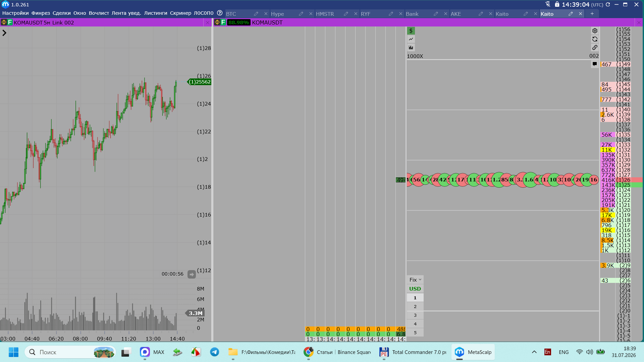644x362 pixels.
Task: Switch to the Hype tab
Action: click(x=277, y=14)
